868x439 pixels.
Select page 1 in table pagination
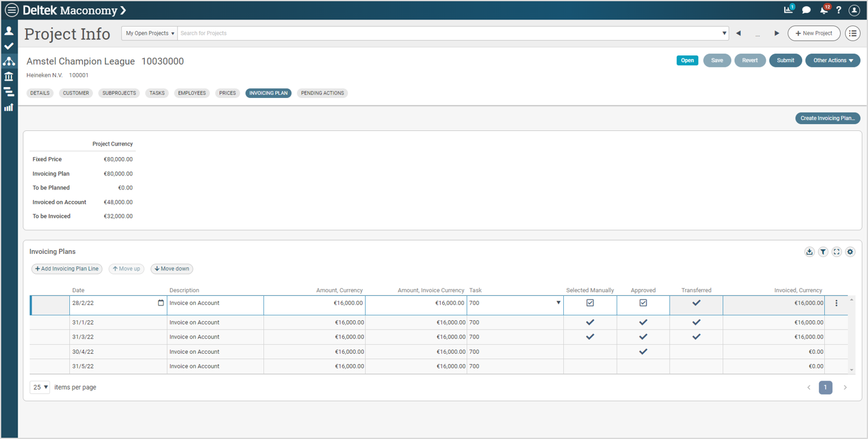pyautogui.click(x=825, y=387)
